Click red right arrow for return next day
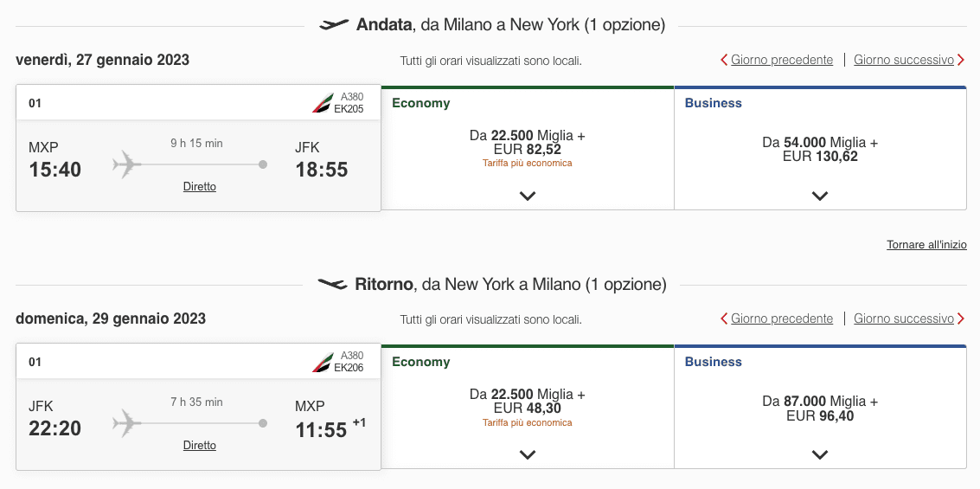This screenshot has height=489, width=980. point(961,318)
